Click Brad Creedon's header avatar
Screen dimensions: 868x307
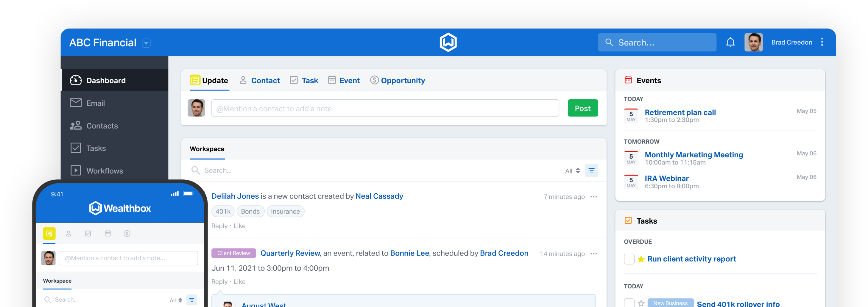753,43
